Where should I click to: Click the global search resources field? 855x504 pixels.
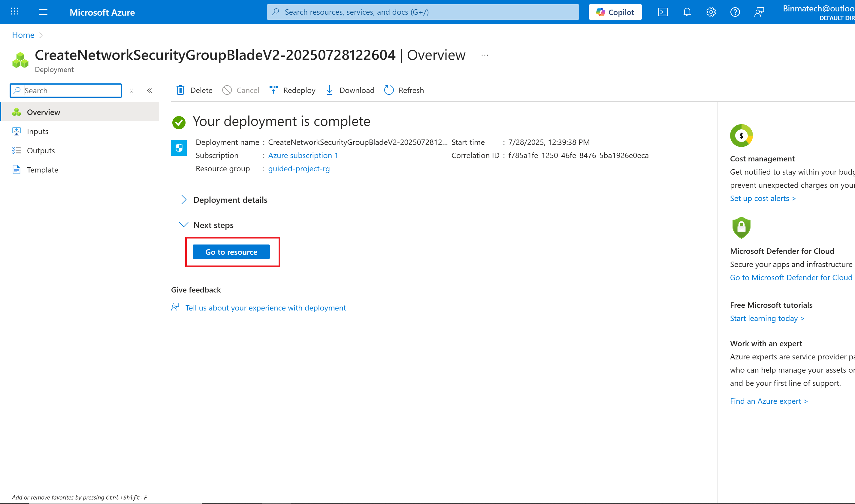423,12
